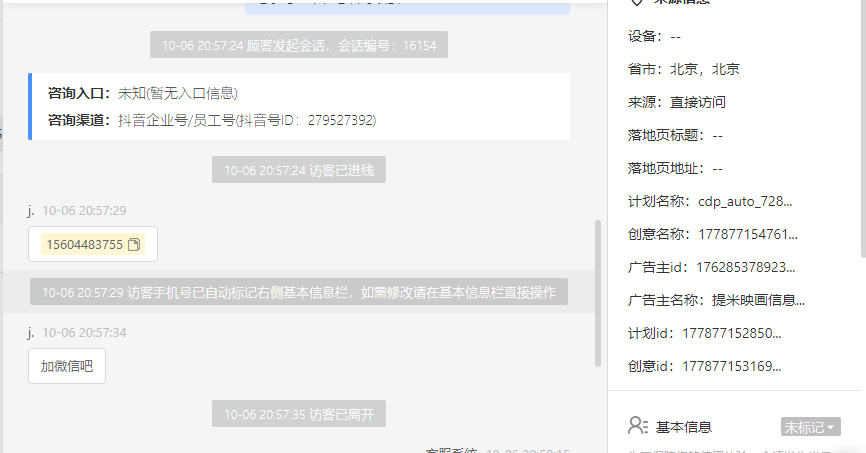Select the 加微信吧 chat message bubble
866x453 pixels.
tap(67, 366)
